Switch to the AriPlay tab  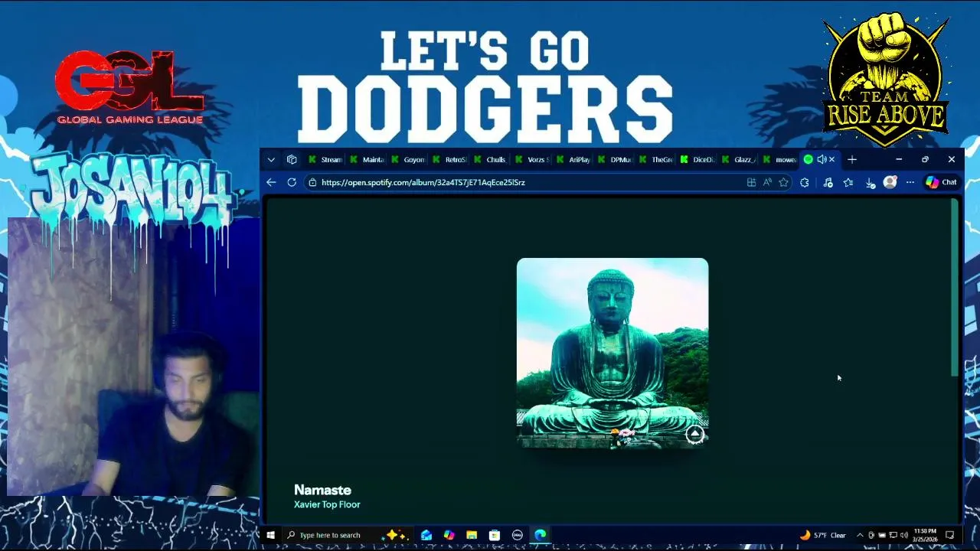coord(573,160)
